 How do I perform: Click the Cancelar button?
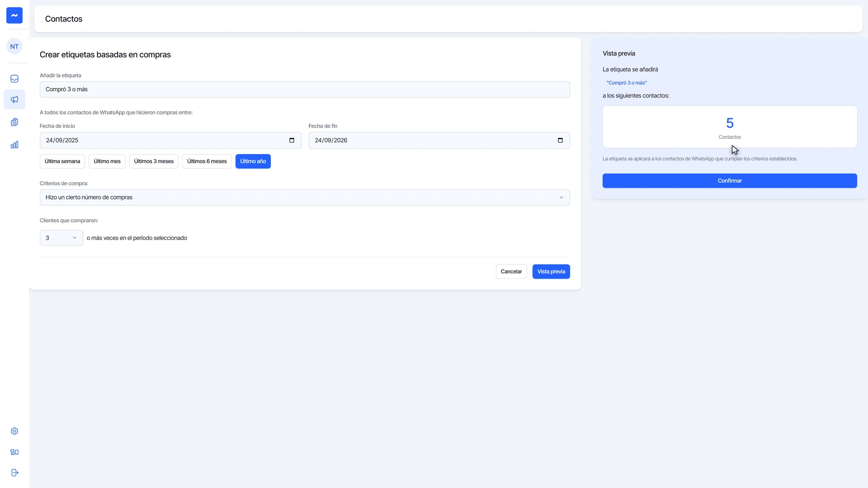[511, 272]
